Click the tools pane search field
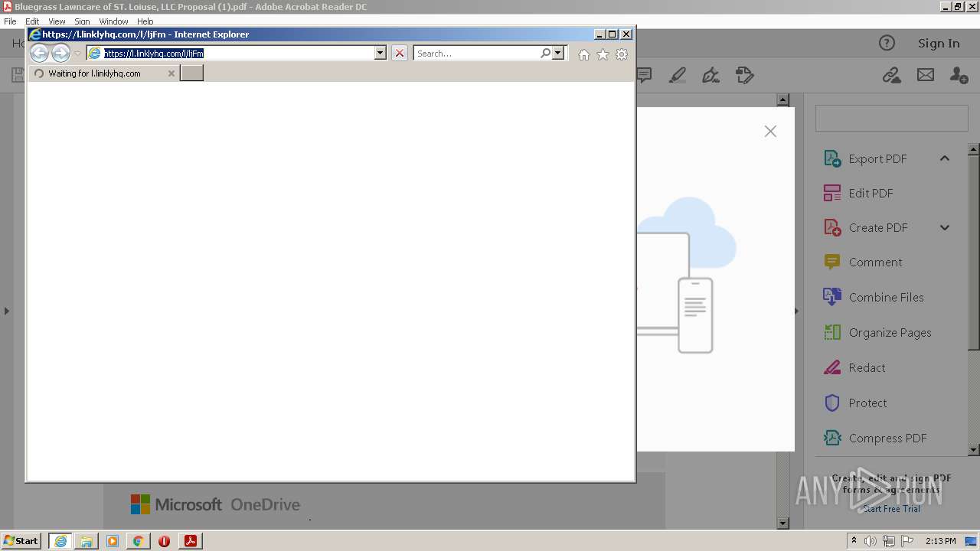Screen dimensions: 980x551 point(891,119)
